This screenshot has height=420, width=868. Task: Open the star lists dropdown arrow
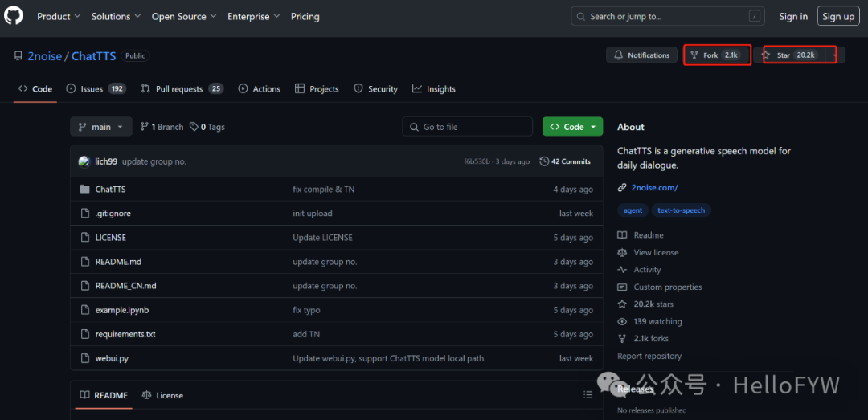coord(835,55)
